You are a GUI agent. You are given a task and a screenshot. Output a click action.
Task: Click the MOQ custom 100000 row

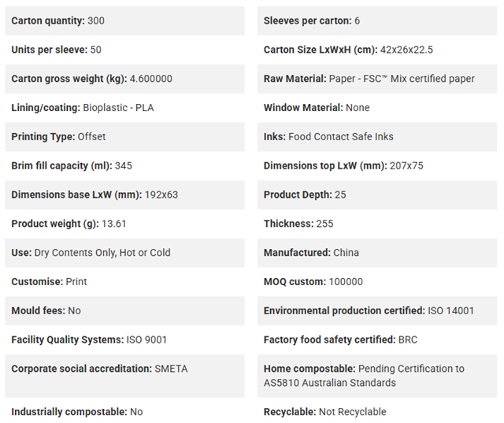(377, 282)
